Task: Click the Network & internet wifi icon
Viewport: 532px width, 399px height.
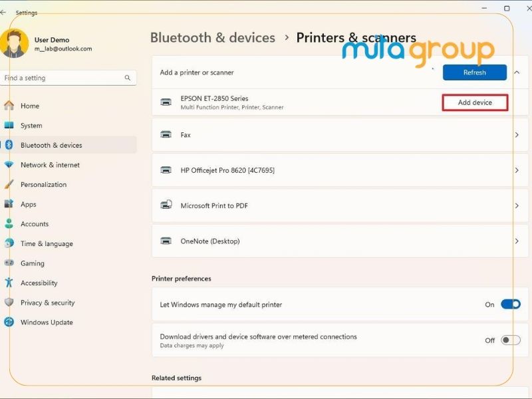Action: coord(9,164)
